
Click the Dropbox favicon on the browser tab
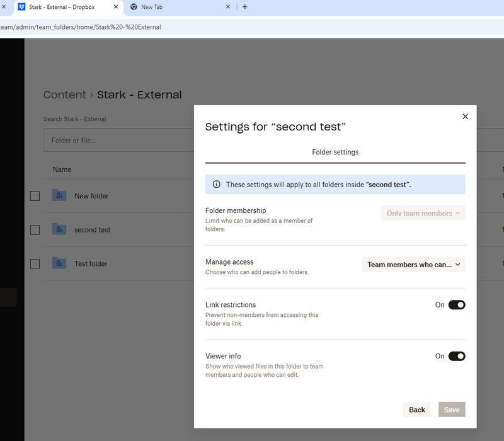[21, 7]
